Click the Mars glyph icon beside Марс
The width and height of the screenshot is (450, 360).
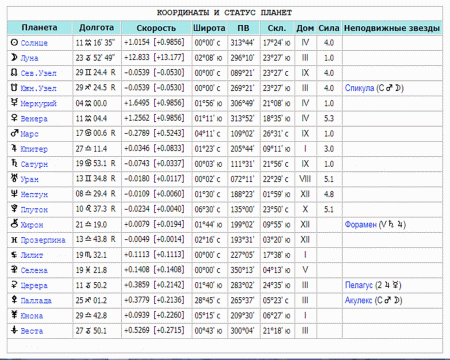(14, 133)
